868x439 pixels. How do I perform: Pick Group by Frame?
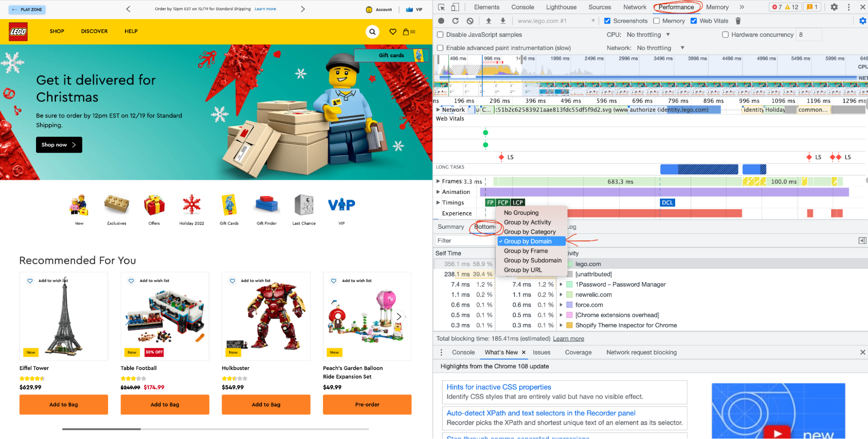tap(532, 251)
